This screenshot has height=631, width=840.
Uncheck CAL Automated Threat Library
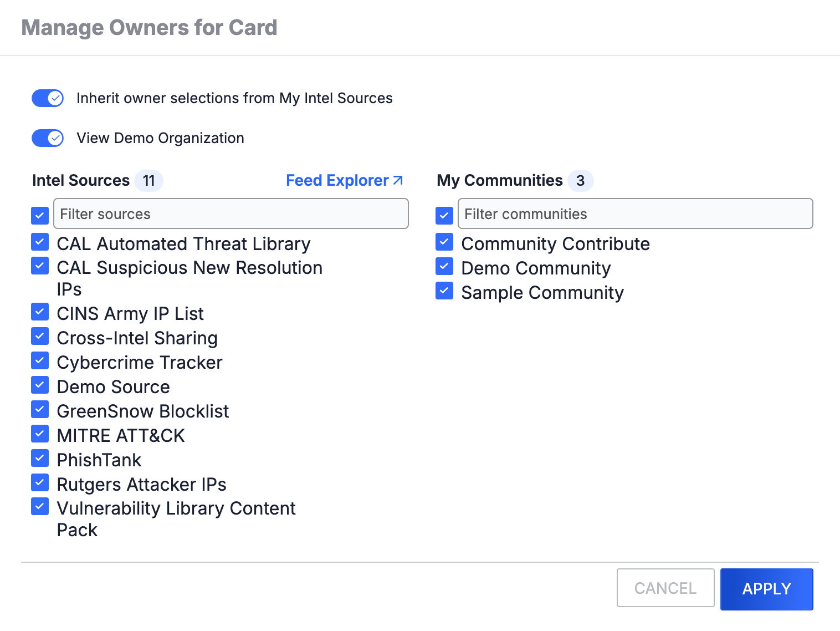coord(40,242)
